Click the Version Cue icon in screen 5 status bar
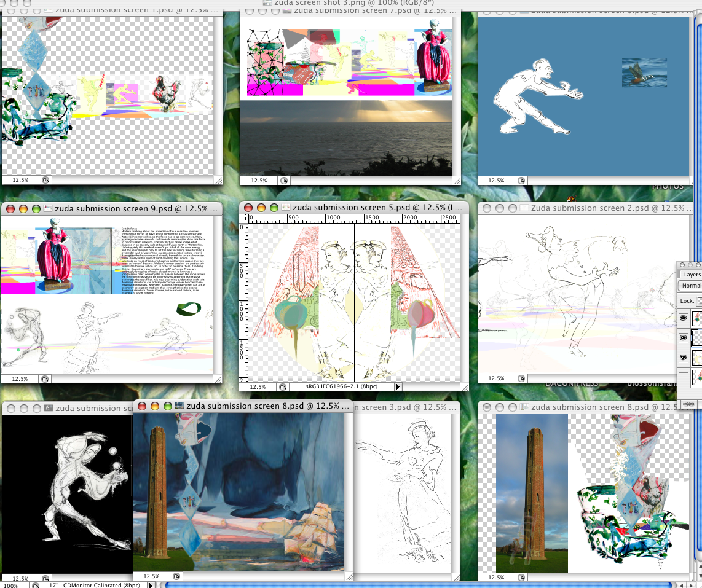 (283, 387)
